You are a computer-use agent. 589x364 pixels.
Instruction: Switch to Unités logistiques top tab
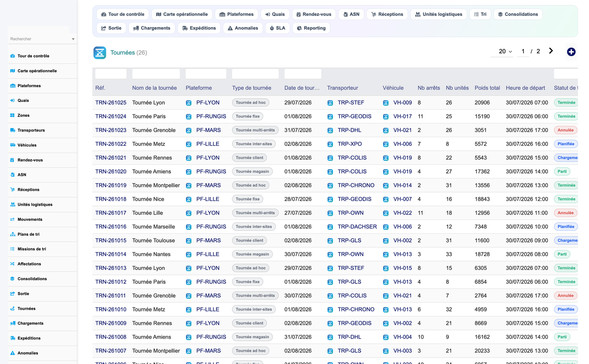439,14
